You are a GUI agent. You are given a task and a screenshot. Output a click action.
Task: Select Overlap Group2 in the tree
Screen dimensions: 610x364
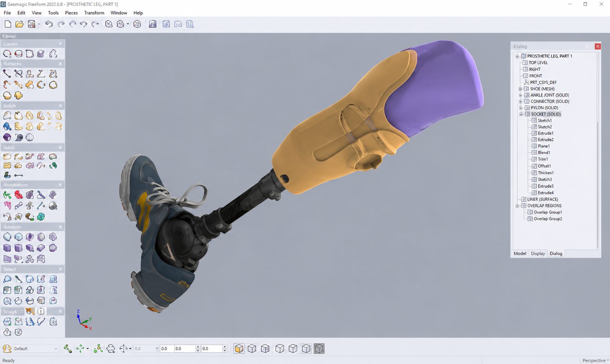point(548,219)
